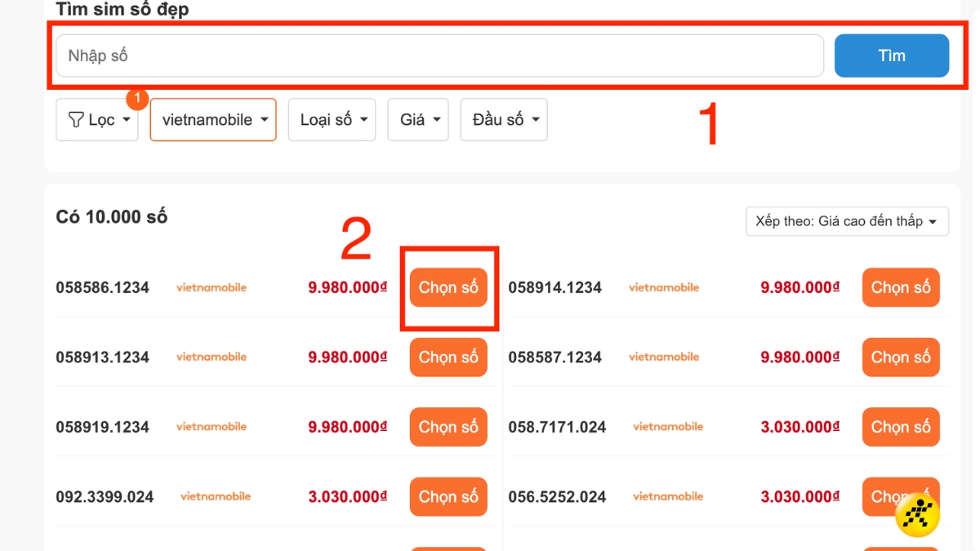Open the Xếp theo sorting dropdown

point(847,221)
